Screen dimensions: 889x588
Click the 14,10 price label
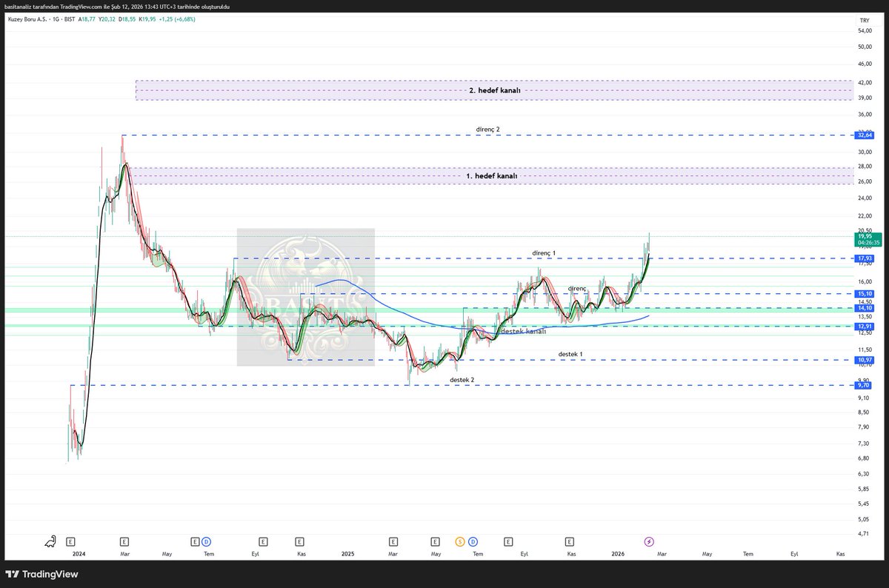865,308
